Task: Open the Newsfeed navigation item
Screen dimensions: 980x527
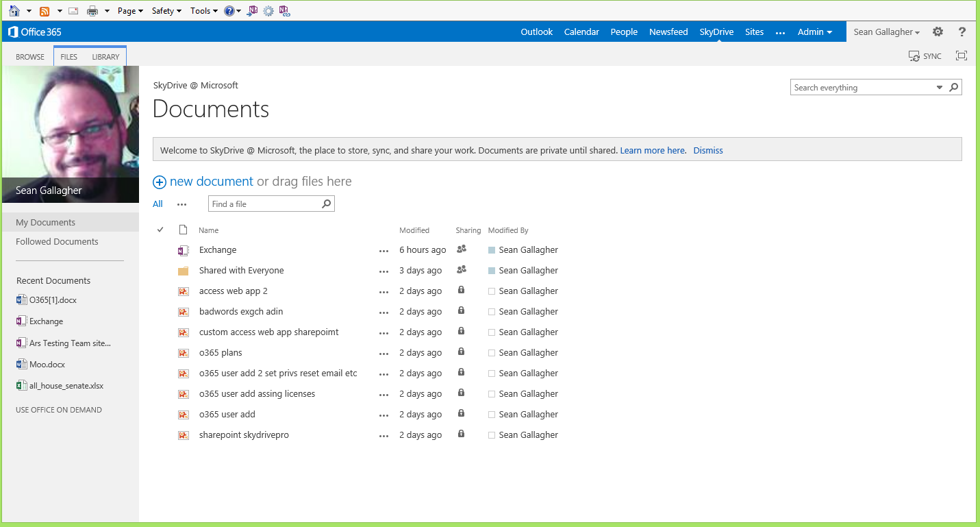Action: pos(668,32)
